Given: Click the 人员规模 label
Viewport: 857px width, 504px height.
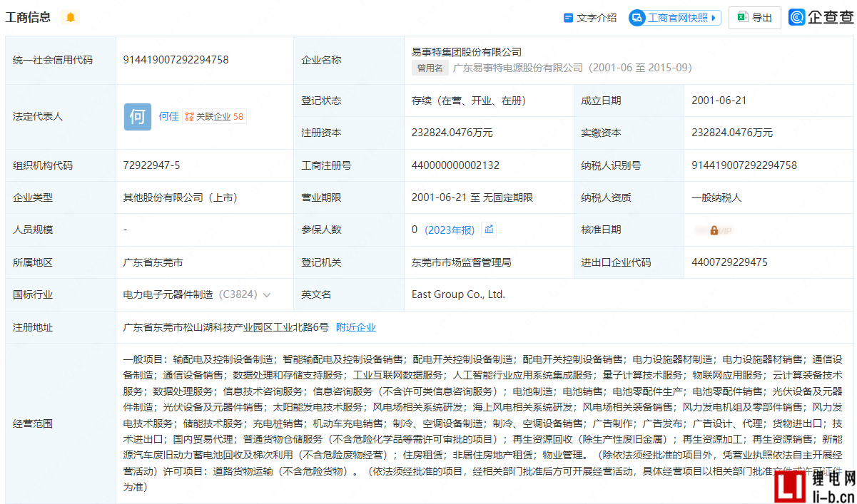Looking at the screenshot, I should tap(33, 230).
